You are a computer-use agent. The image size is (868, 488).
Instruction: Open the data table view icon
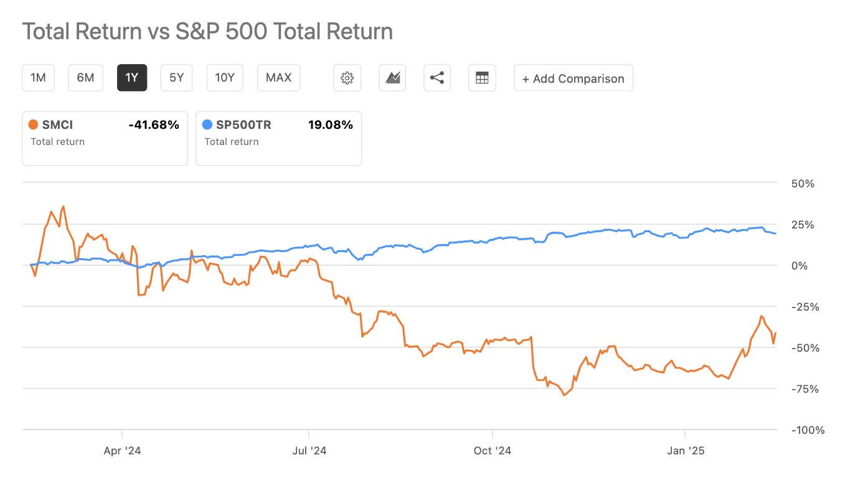pos(482,77)
